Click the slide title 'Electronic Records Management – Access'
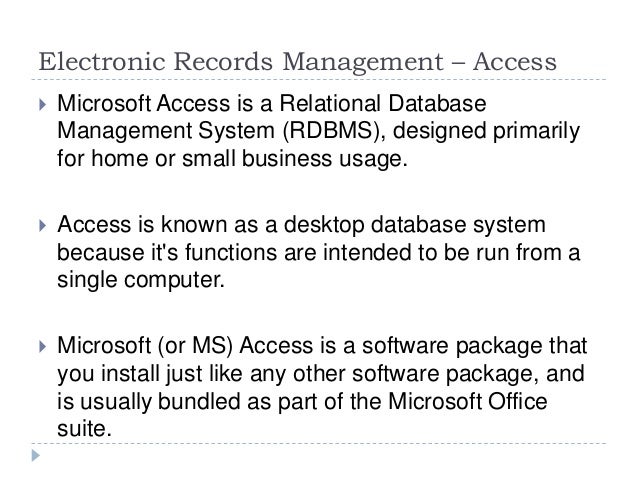The image size is (638, 479). coord(297,62)
